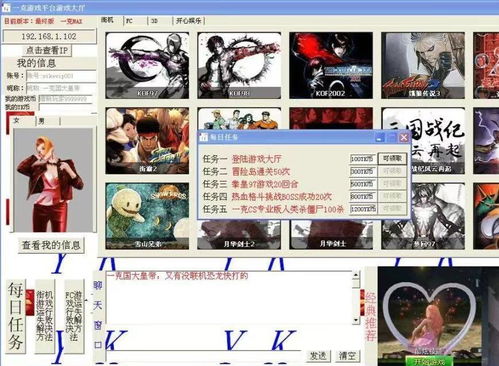
Task: Open the fourth tile in the KOF97 row
Action: pos(423,65)
